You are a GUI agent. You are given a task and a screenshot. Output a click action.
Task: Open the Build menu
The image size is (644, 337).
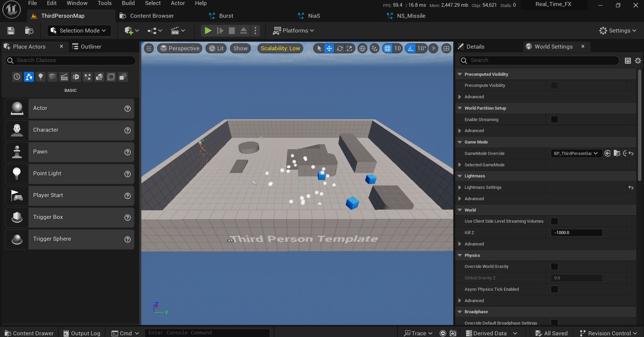point(128,3)
